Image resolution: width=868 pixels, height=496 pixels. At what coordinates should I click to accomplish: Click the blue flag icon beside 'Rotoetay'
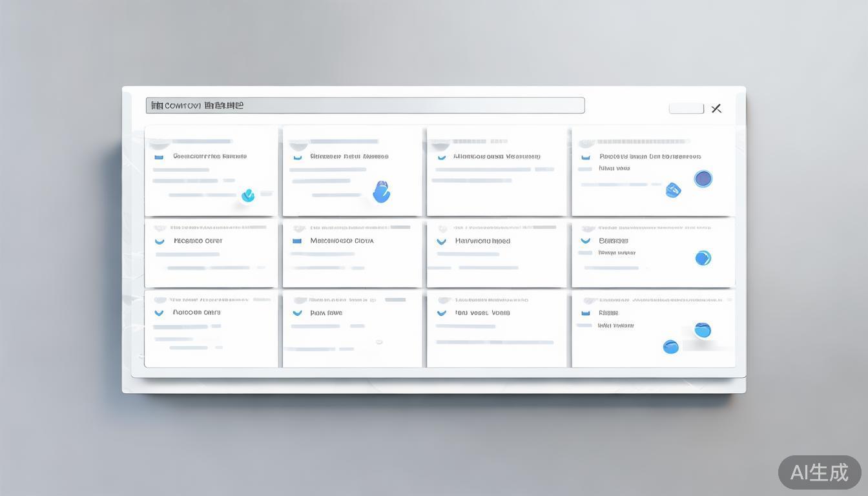[586, 156]
